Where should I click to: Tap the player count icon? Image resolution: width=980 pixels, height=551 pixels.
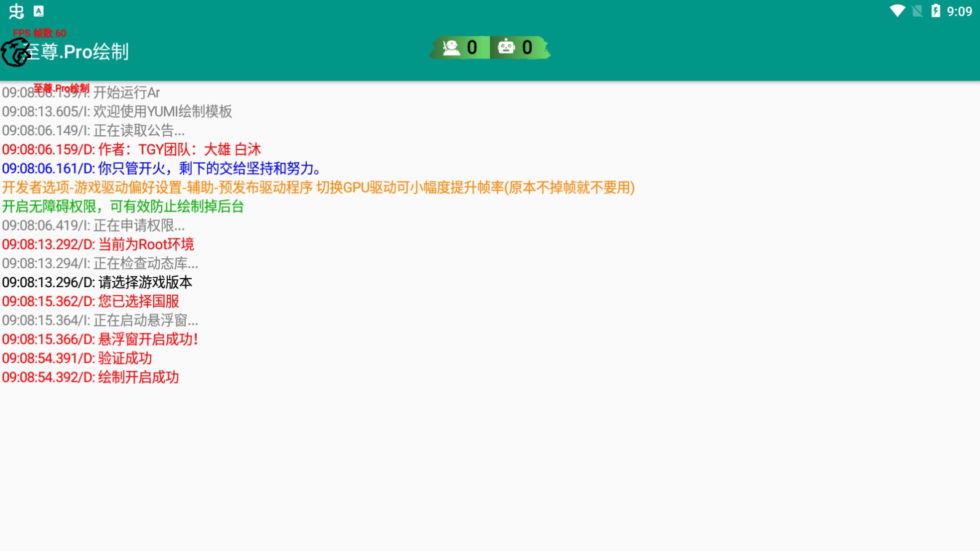click(x=451, y=47)
